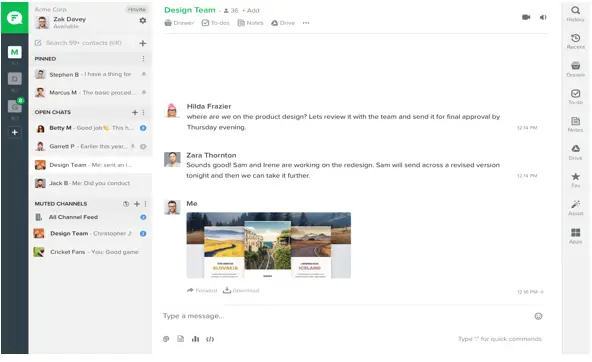Open Pinned section options menu
The image size is (592, 362).
click(x=143, y=59)
